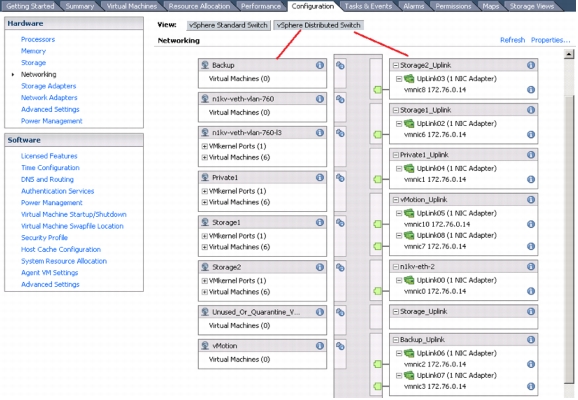The image size is (578, 400).
Task: Open Licensed Features link
Action: coord(49,156)
